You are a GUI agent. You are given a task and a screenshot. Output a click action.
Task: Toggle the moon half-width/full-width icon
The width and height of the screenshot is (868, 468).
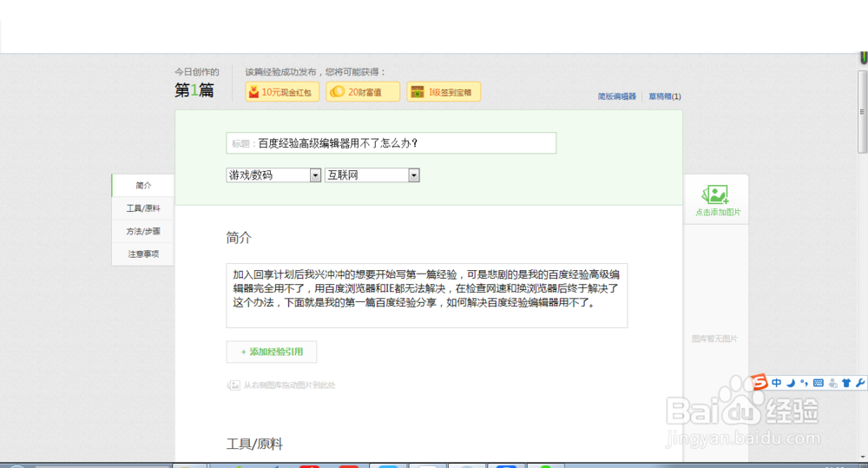[x=791, y=383]
